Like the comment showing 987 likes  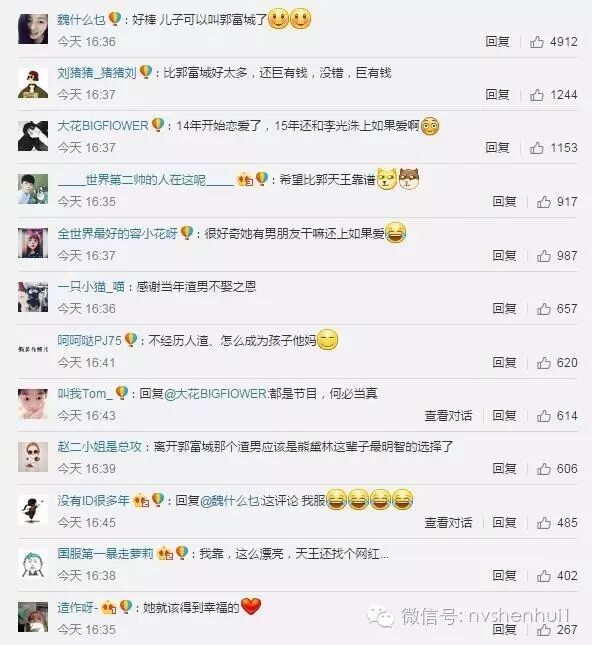(543, 255)
